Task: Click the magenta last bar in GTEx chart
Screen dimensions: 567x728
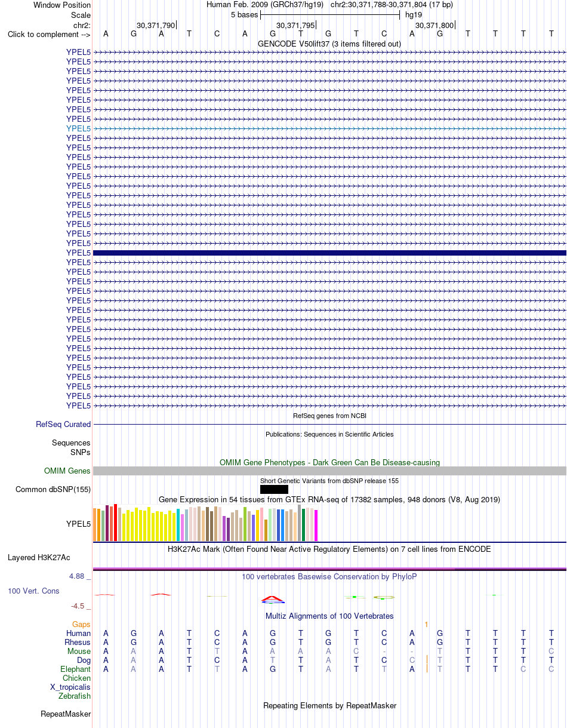Action: pos(316,526)
